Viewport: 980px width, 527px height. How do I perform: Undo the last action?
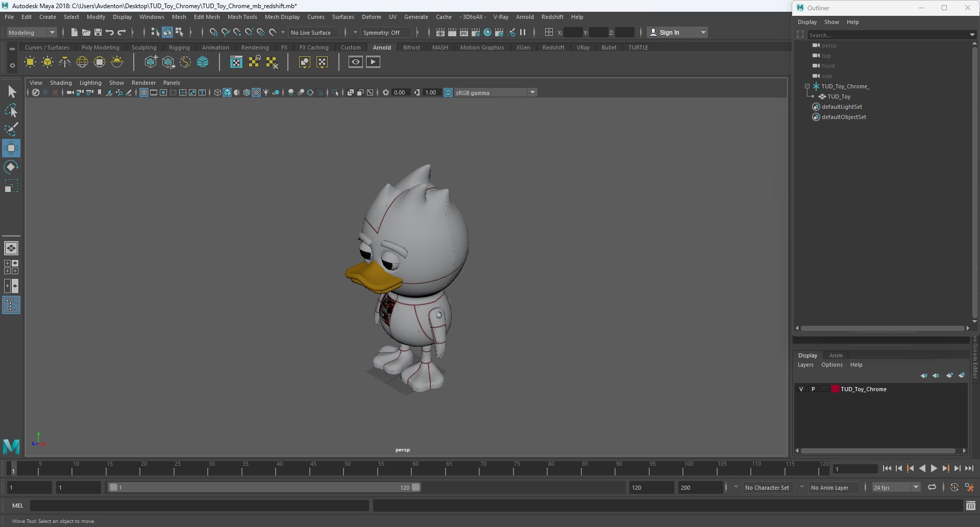110,32
